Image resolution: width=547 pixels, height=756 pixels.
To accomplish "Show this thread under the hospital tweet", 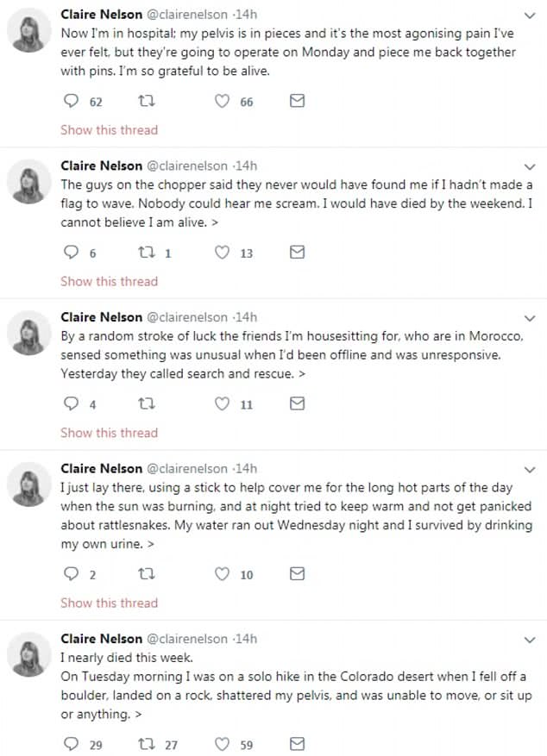I will coord(109,130).
